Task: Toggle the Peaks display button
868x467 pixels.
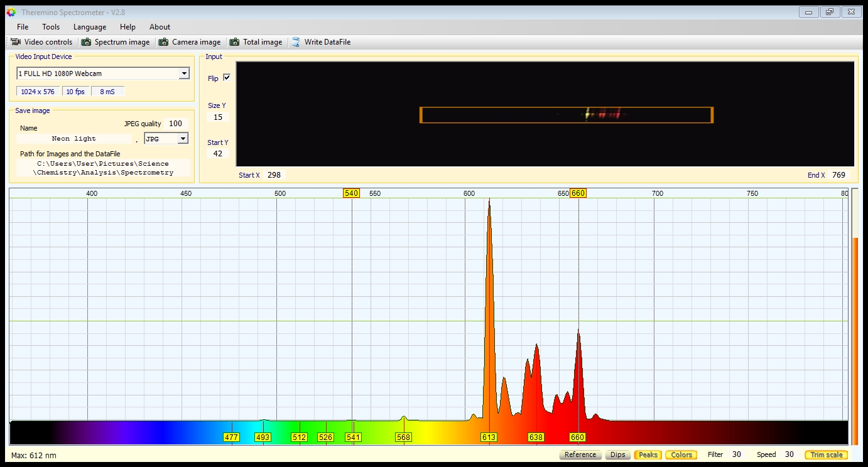Action: click(x=648, y=455)
